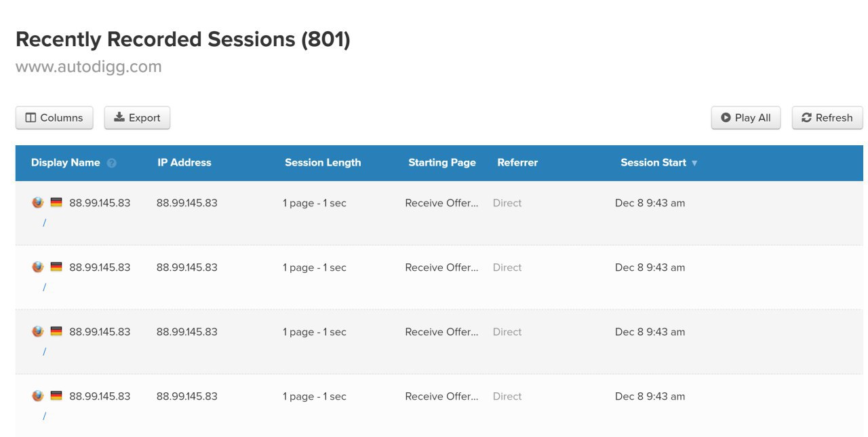Click the Display Name help question icon
Viewport: 868px width, 437px height.
(112, 163)
